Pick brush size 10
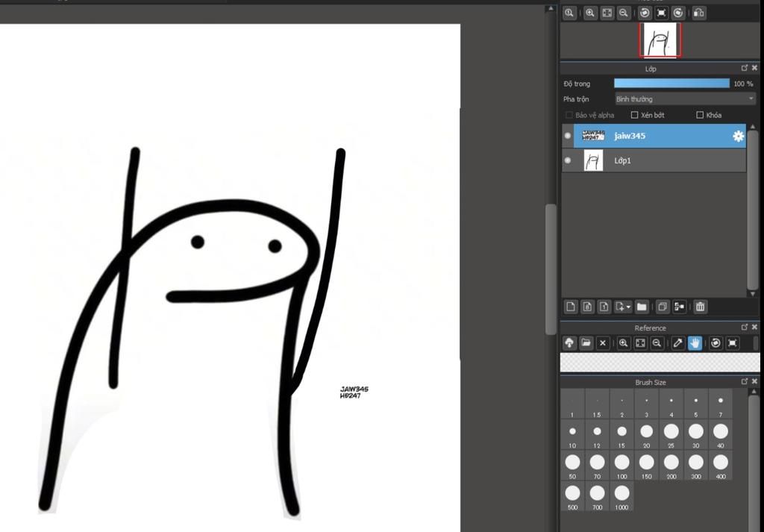Viewport: 764px width, 532px height. coord(572,434)
